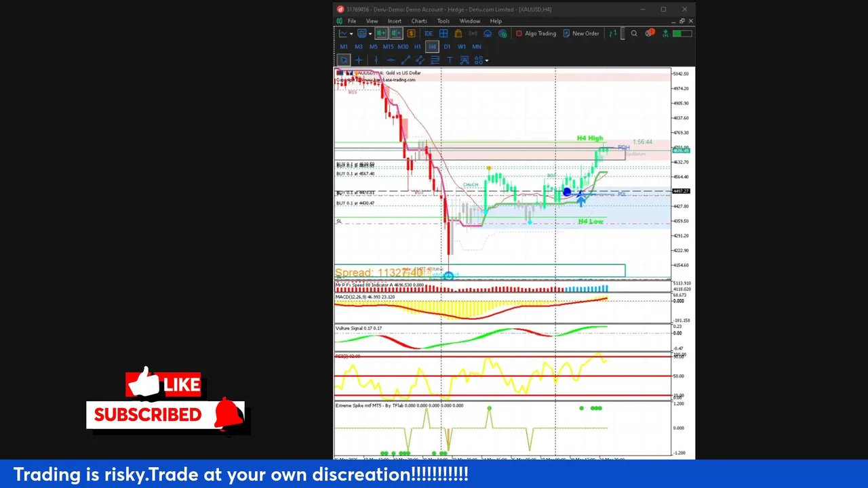
Task: Click the H4 High label on chart
Action: click(590, 138)
